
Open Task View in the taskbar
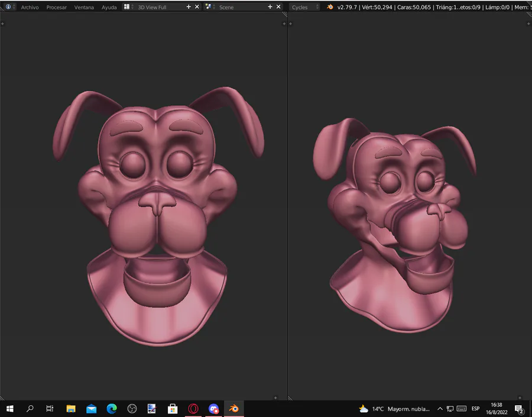[50, 409]
